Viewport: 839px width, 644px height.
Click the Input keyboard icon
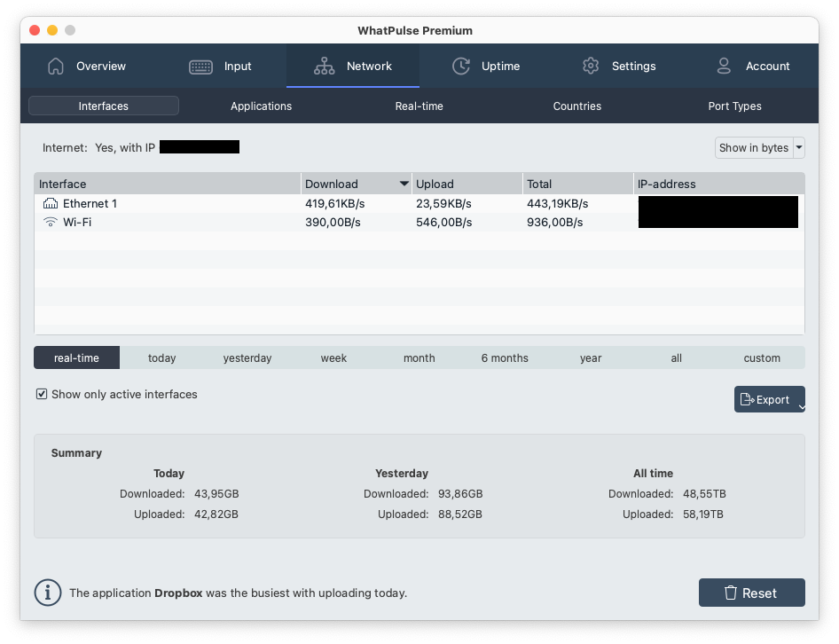200,67
